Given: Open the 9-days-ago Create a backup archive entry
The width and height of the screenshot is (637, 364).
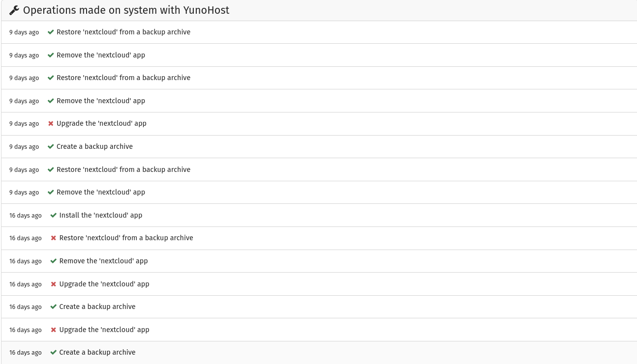Looking at the screenshot, I should coord(94,146).
